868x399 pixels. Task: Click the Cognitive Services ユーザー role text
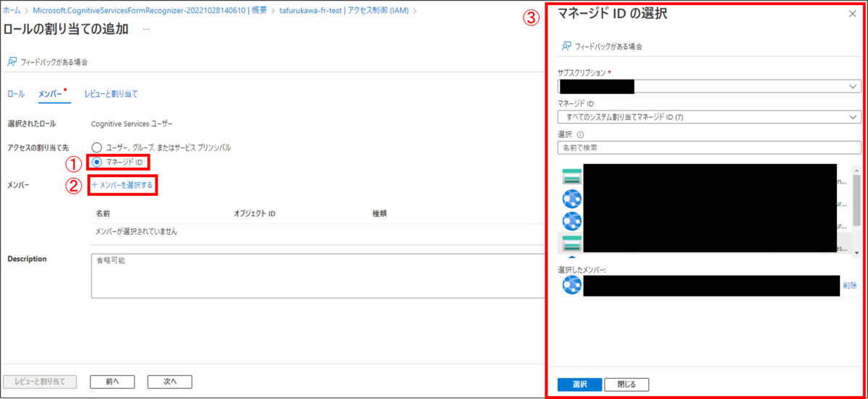(132, 124)
